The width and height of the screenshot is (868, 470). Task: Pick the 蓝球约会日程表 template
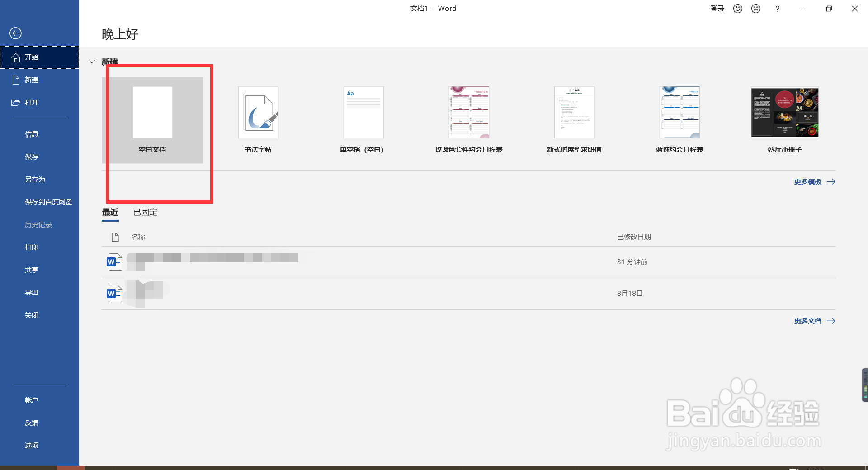pyautogui.click(x=679, y=120)
